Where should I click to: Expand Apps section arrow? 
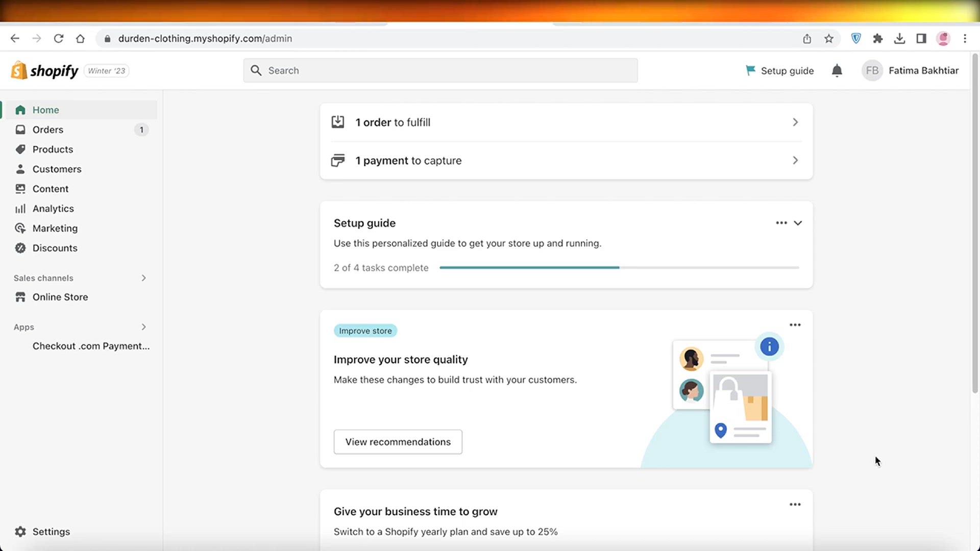click(144, 327)
